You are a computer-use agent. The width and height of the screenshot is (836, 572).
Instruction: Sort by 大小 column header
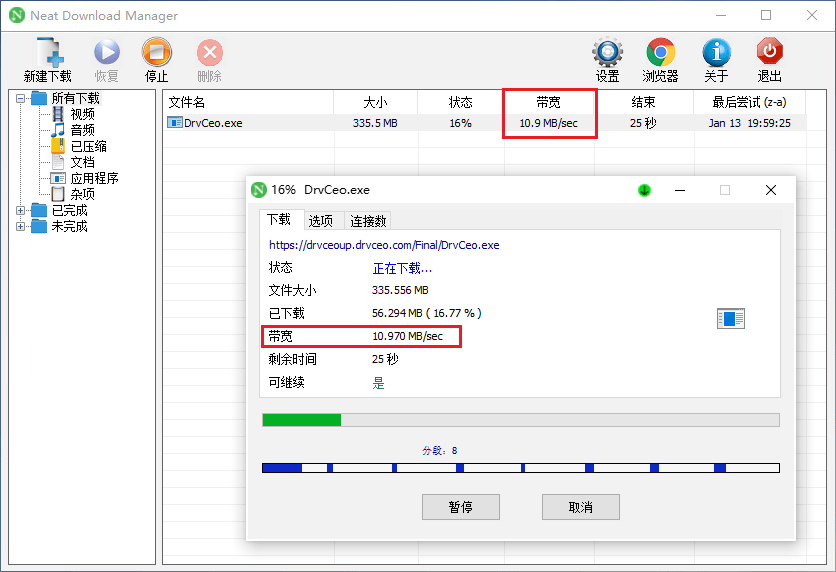pyautogui.click(x=375, y=102)
